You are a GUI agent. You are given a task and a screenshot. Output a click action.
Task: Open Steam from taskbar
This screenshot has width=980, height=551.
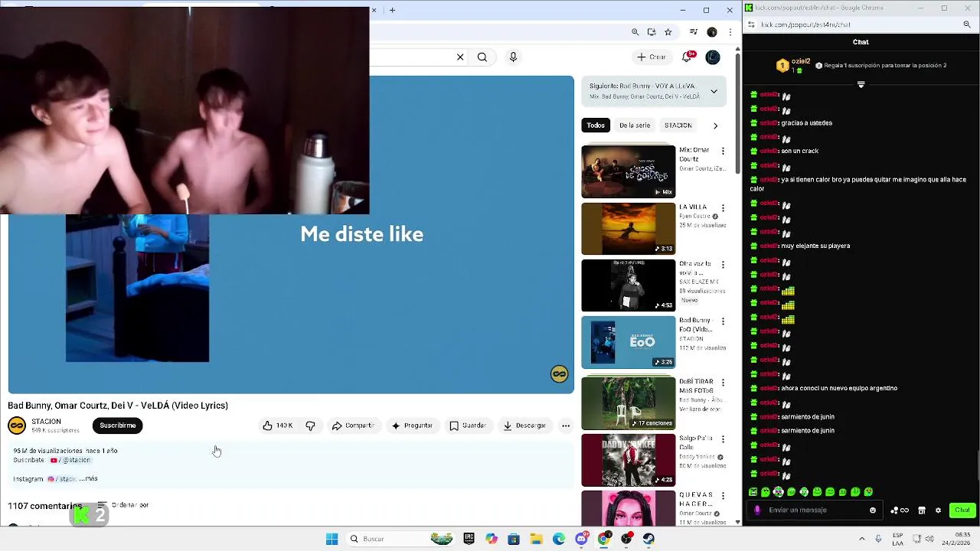[648, 539]
